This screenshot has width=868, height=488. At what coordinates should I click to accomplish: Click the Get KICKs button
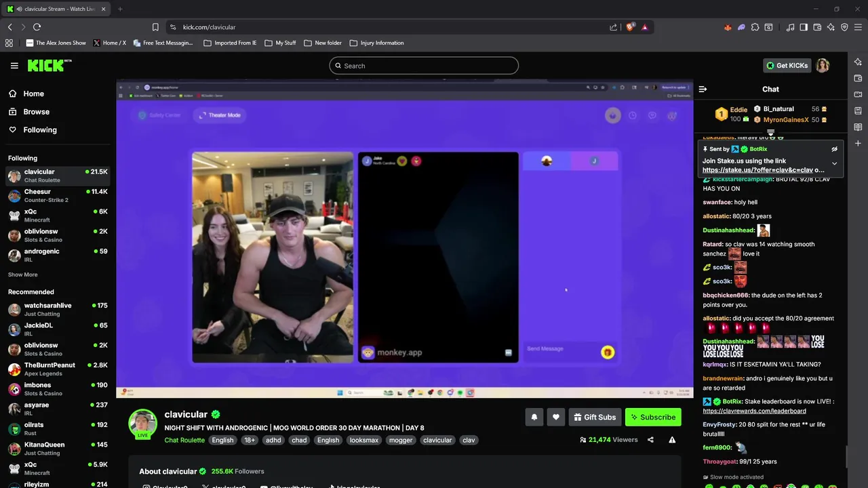tap(787, 66)
